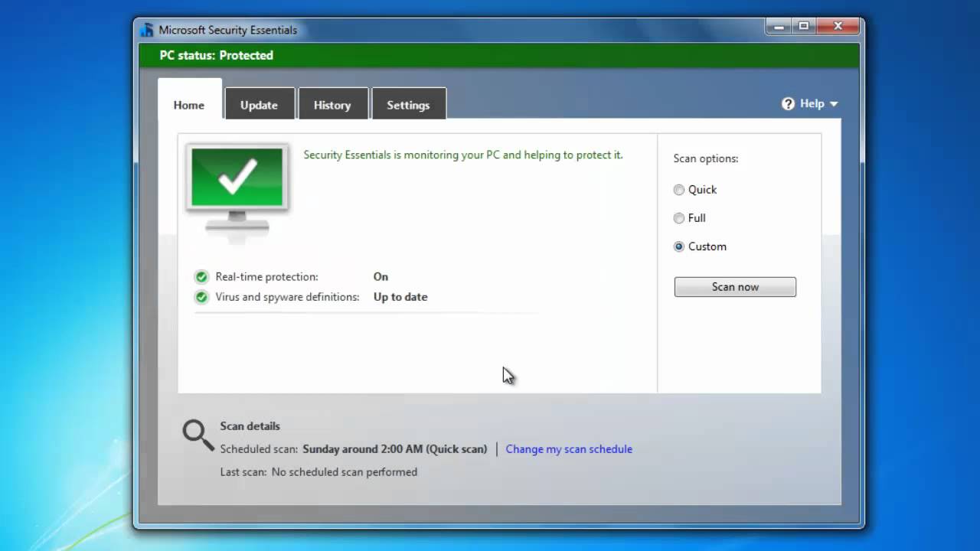
Task: Open Change my scan schedule link
Action: point(569,449)
